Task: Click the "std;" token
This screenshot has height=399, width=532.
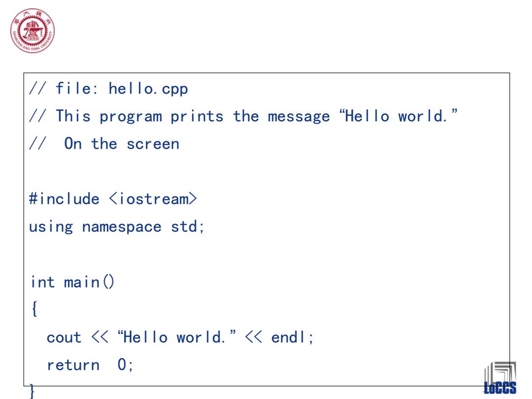Action: [x=188, y=227]
